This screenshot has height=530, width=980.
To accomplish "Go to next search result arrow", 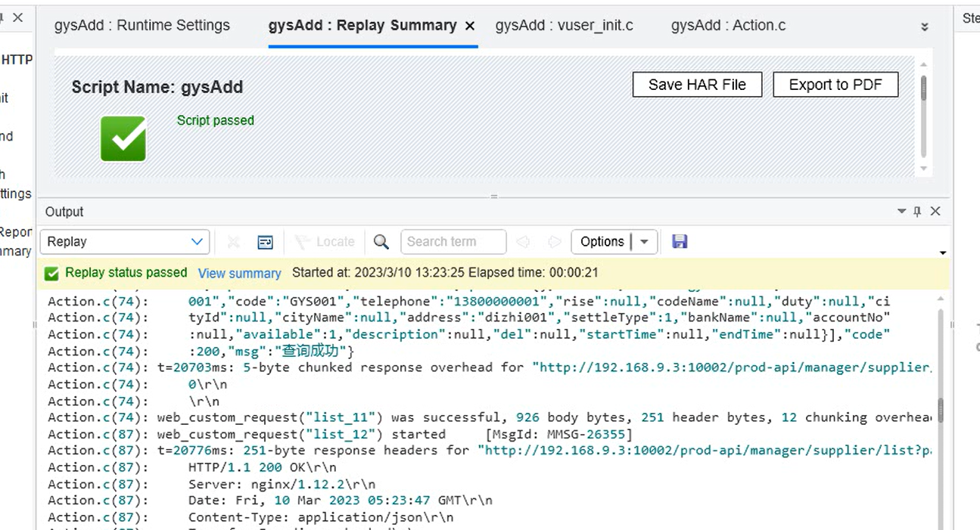I will 554,242.
